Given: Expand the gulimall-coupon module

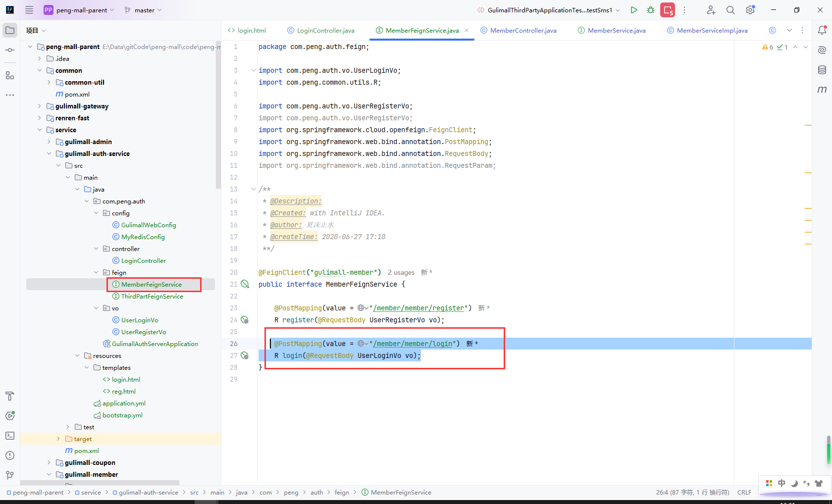Looking at the screenshot, I should click(49, 462).
